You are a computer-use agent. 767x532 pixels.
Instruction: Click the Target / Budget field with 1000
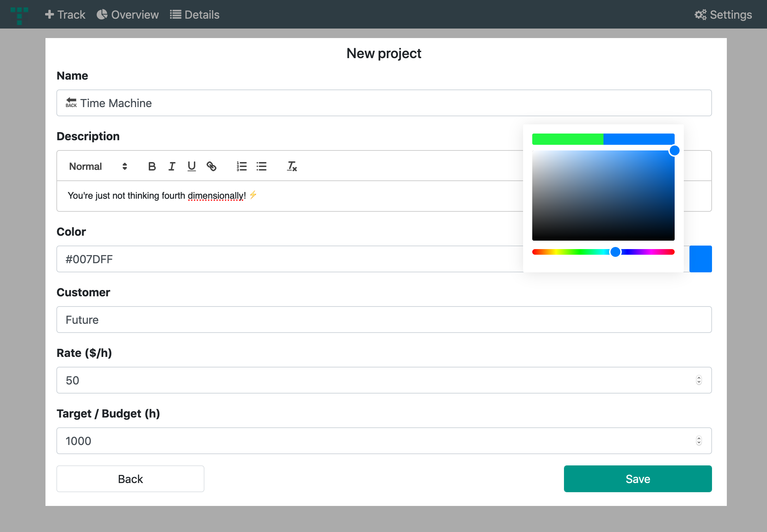(x=384, y=441)
